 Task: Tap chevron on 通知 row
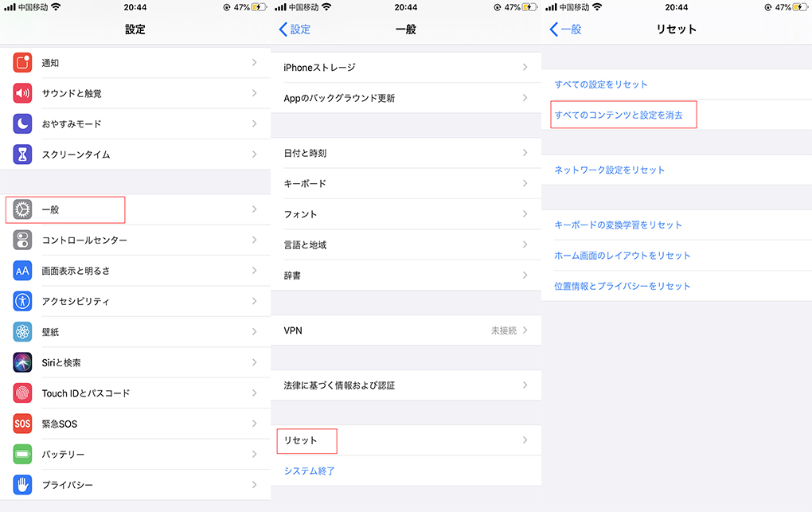tap(254, 62)
